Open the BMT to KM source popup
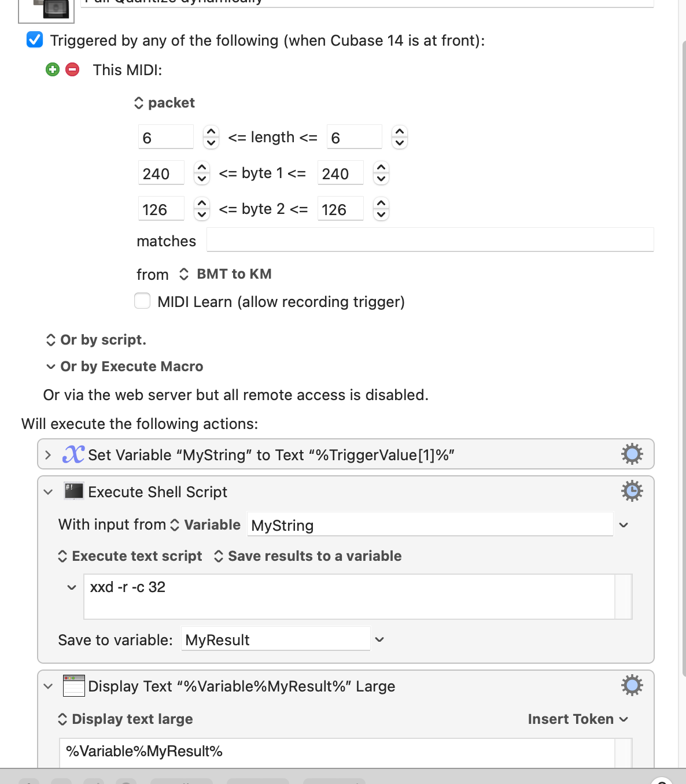Viewport: 686px width, 784px height. coord(225,274)
